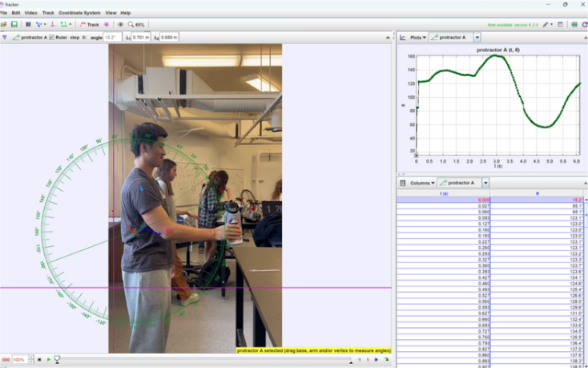Save the project with the green disk icon
The image size is (588, 368).
[x=14, y=24]
